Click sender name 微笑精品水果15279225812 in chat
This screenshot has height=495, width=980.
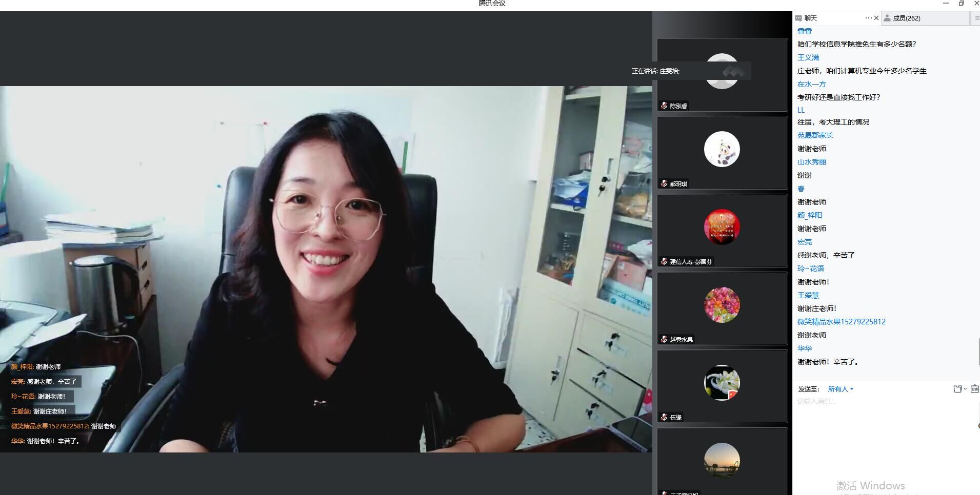841,322
